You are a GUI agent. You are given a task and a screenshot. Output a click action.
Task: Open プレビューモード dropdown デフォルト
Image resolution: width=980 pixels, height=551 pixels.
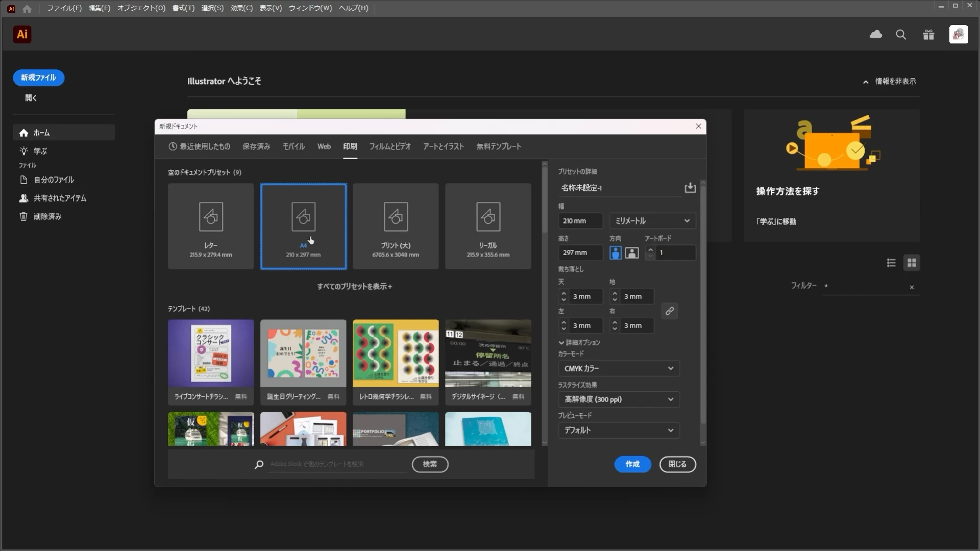619,430
